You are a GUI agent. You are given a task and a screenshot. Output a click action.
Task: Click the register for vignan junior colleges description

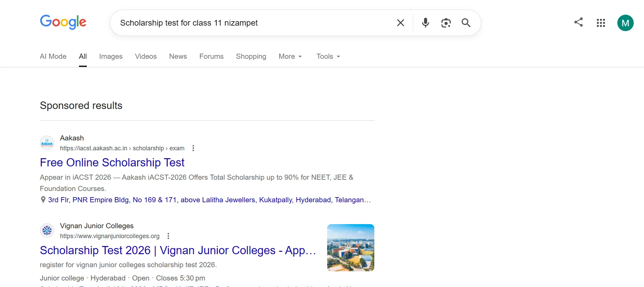point(128,265)
